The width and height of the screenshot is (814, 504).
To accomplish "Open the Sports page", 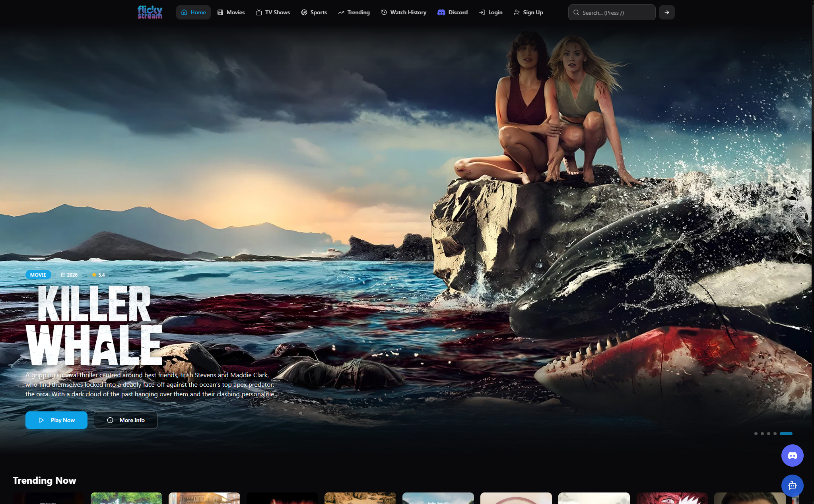I will pos(314,12).
